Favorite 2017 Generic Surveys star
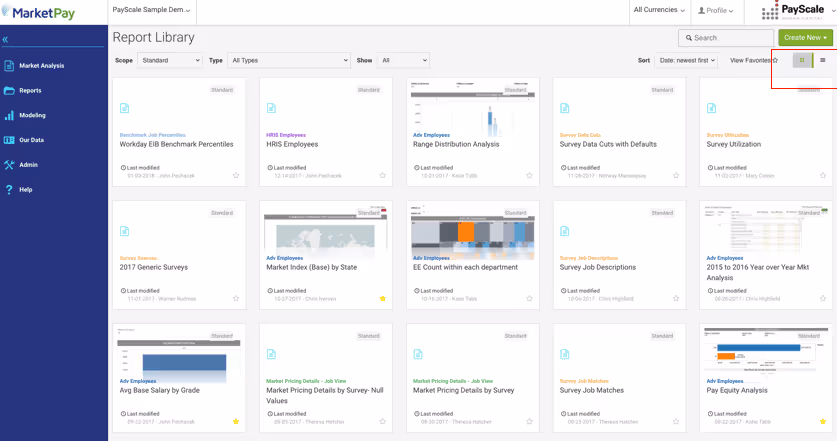The height and width of the screenshot is (441, 837). (x=236, y=298)
